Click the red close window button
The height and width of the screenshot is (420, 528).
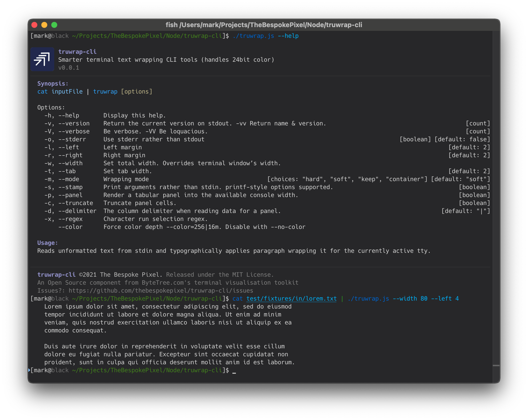(34, 25)
